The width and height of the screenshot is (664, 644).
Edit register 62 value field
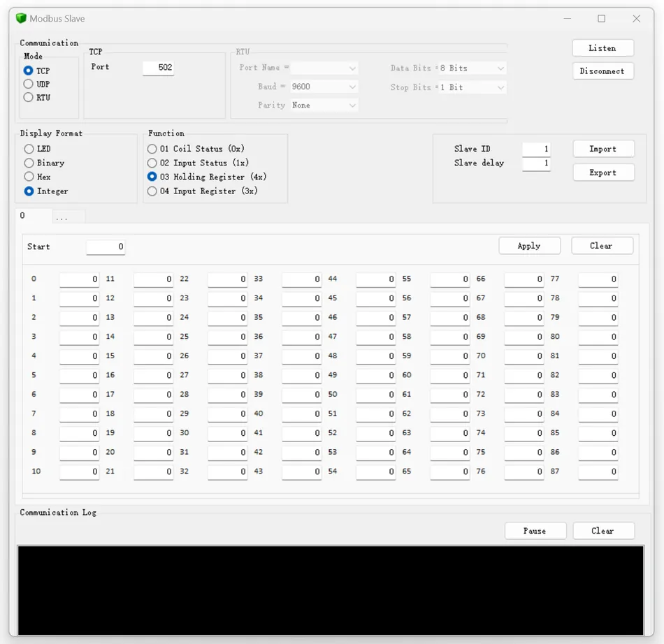click(449, 414)
